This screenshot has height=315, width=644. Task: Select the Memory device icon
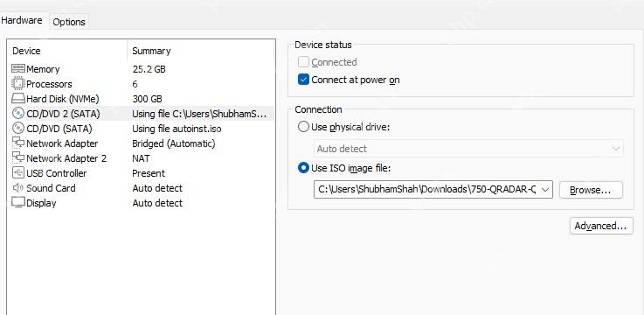(18, 68)
